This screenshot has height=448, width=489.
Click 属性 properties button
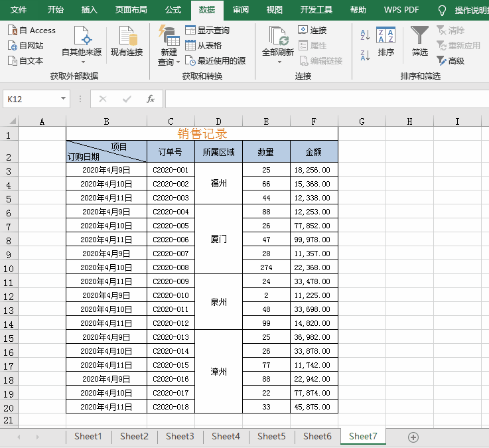312,46
